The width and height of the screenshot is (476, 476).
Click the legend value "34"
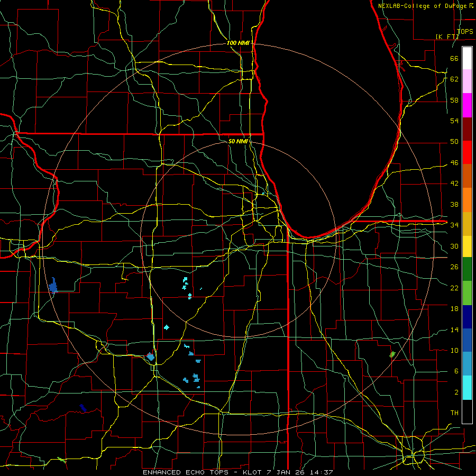(454, 225)
